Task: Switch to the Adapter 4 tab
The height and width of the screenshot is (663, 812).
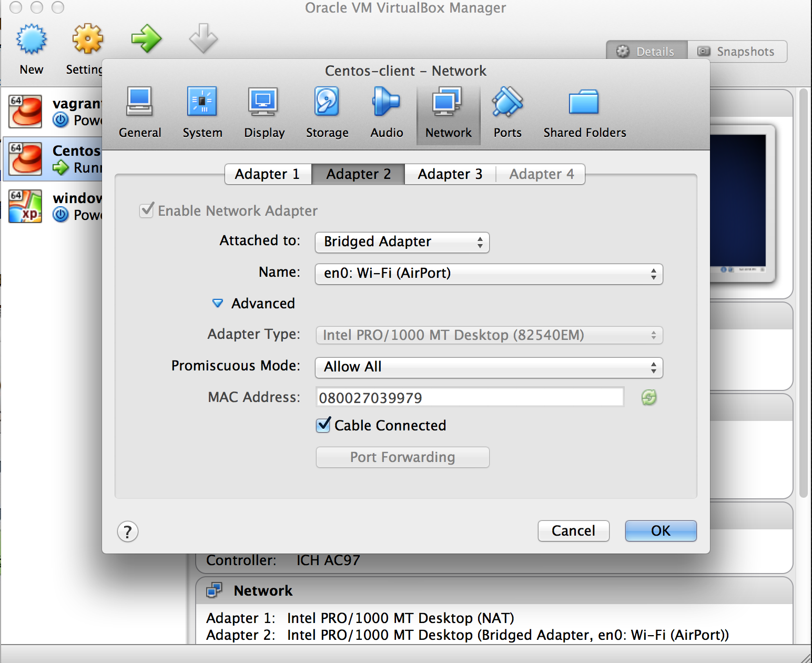Action: 541,174
